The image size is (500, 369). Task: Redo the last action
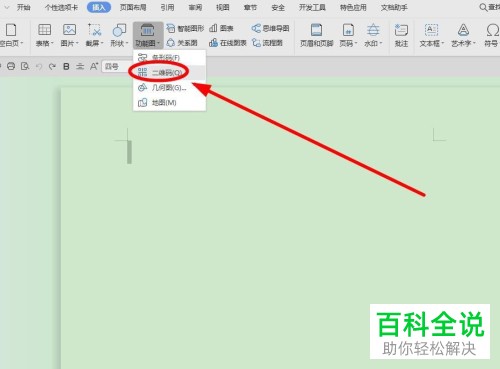point(52,66)
